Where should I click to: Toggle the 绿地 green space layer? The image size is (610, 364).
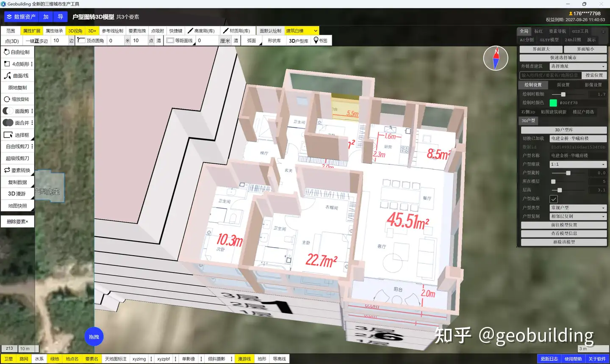55,359
